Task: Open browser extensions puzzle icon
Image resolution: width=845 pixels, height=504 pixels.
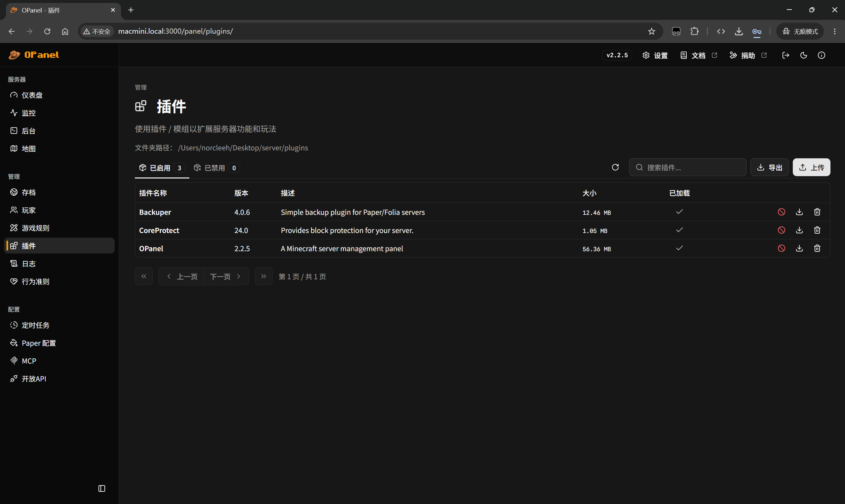Action: (694, 31)
